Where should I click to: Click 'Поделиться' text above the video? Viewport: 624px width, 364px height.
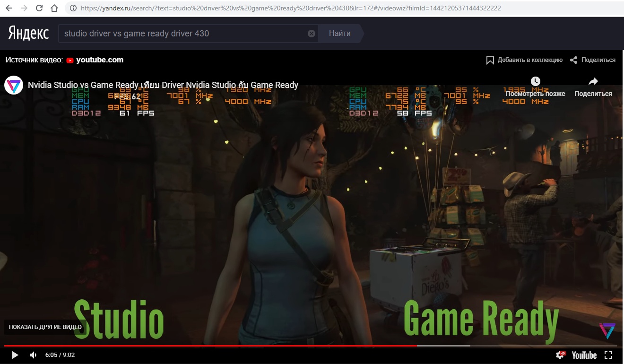(598, 60)
